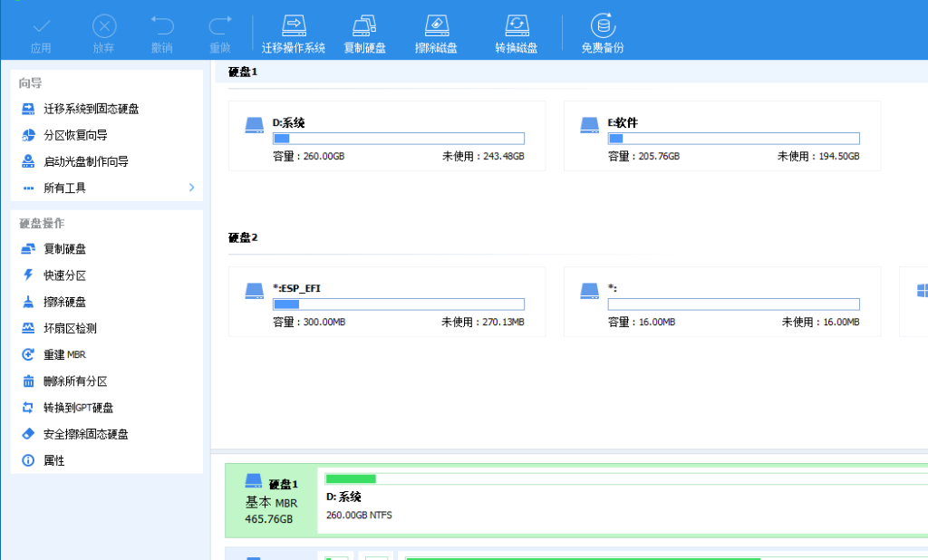Open the 转换磁盘 (Convert Disk) toolbar tool
Image resolution: width=928 pixels, height=560 pixels.
pos(516,26)
